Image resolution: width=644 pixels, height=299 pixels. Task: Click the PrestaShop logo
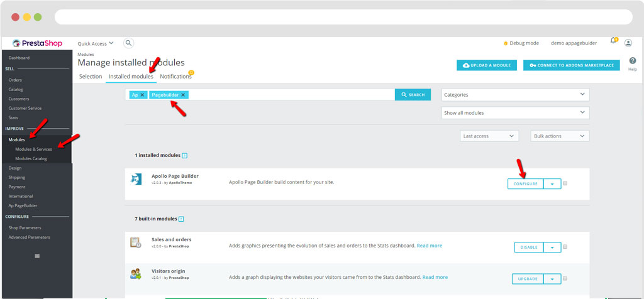point(36,43)
